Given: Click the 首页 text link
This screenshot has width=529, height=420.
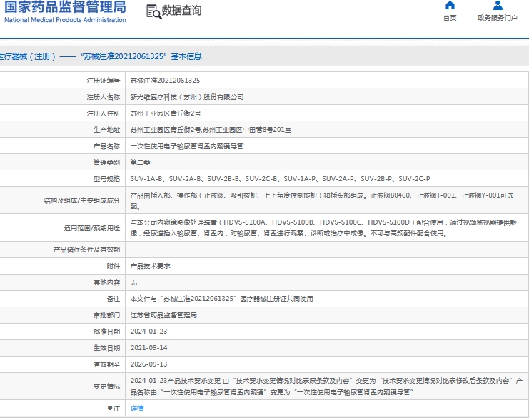Looking at the screenshot, I should coord(450,18).
